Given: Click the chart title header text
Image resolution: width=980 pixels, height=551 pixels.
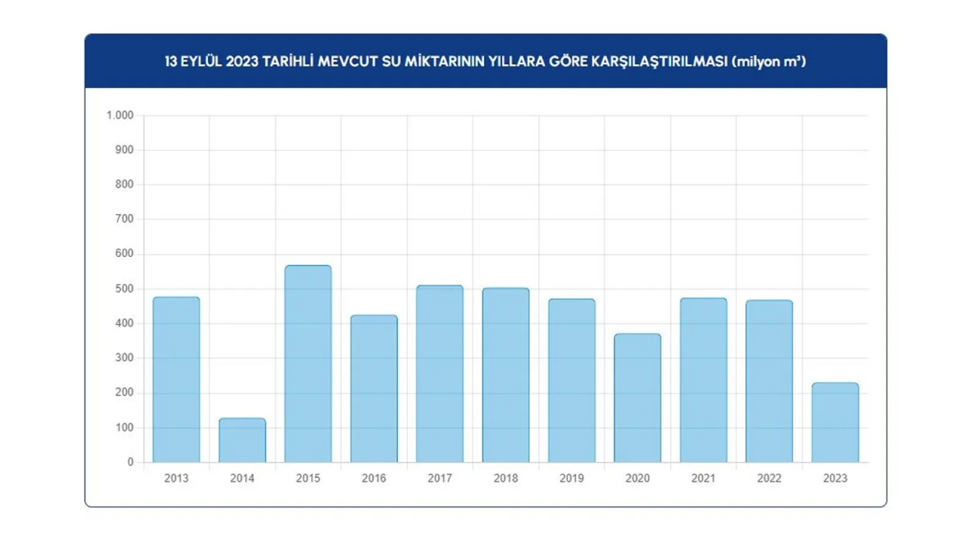Looking at the screenshot, I should click(485, 61).
